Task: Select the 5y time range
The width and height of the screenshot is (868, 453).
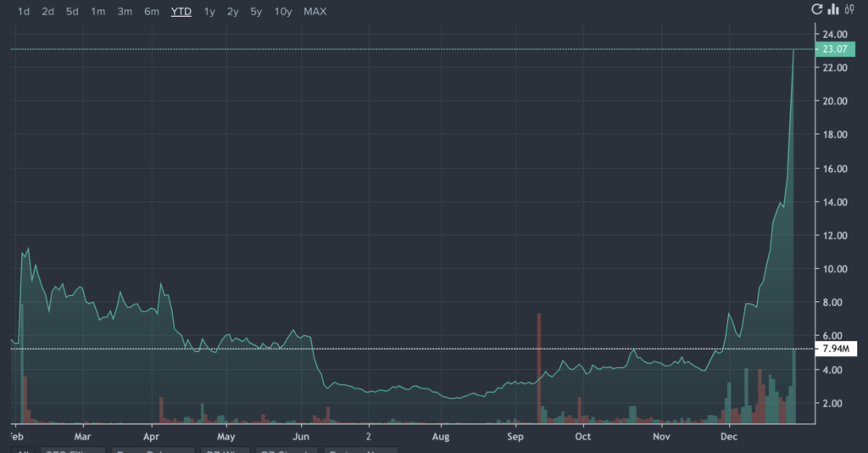Action: click(x=256, y=12)
